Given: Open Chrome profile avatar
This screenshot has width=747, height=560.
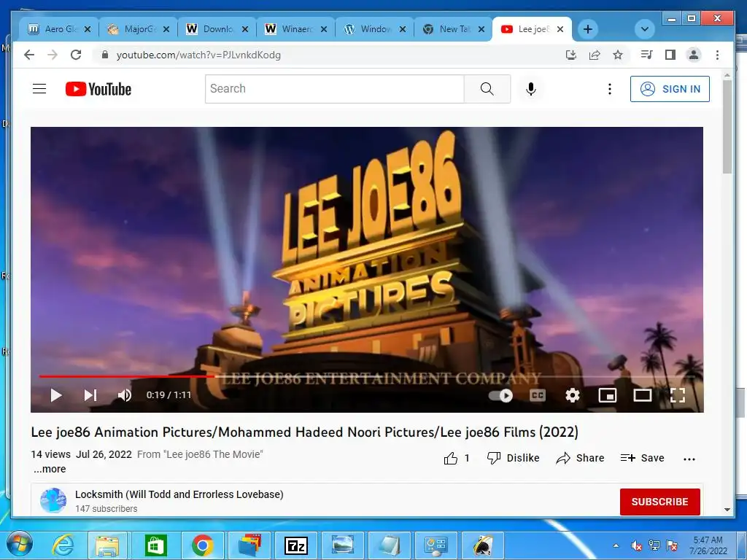Looking at the screenshot, I should (694, 55).
